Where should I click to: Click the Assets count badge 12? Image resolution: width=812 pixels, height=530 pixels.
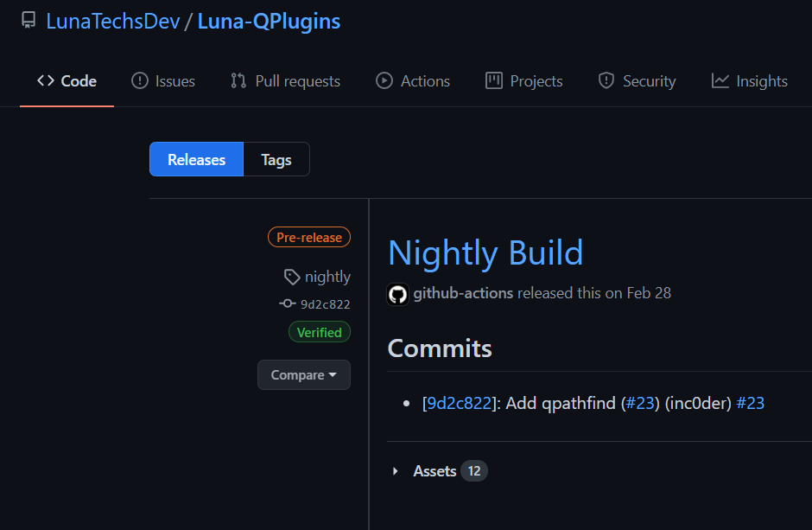point(474,471)
